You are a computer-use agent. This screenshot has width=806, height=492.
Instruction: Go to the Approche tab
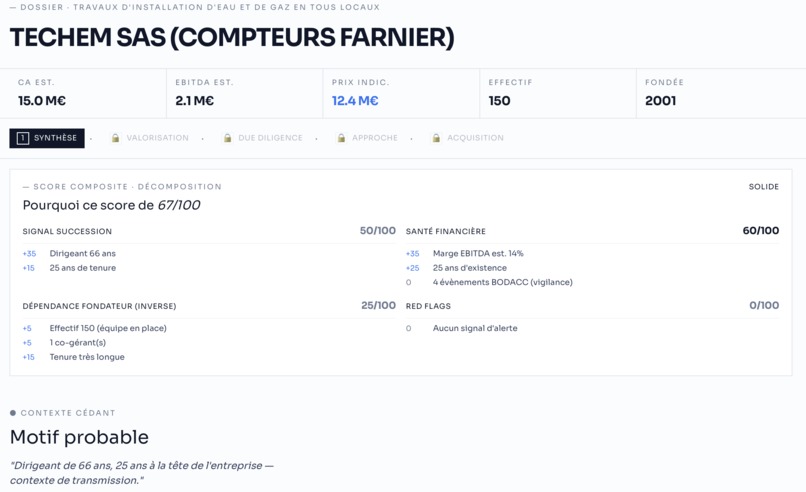point(367,138)
